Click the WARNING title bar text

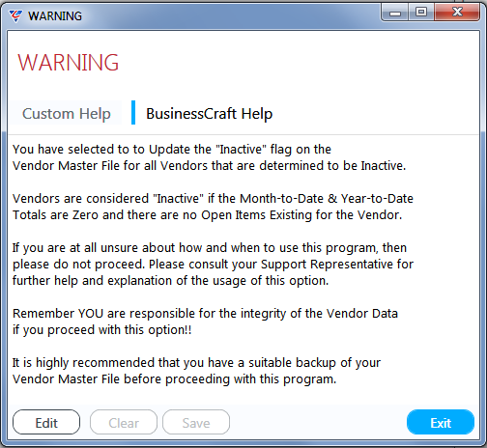(55, 15)
